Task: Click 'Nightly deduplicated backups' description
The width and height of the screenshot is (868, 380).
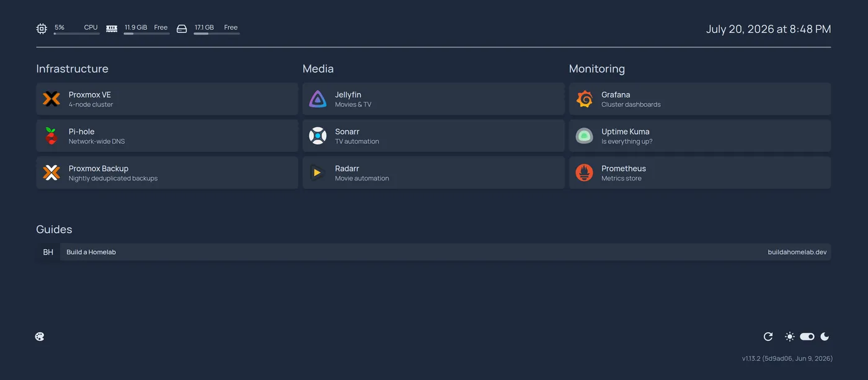Action: [113, 179]
